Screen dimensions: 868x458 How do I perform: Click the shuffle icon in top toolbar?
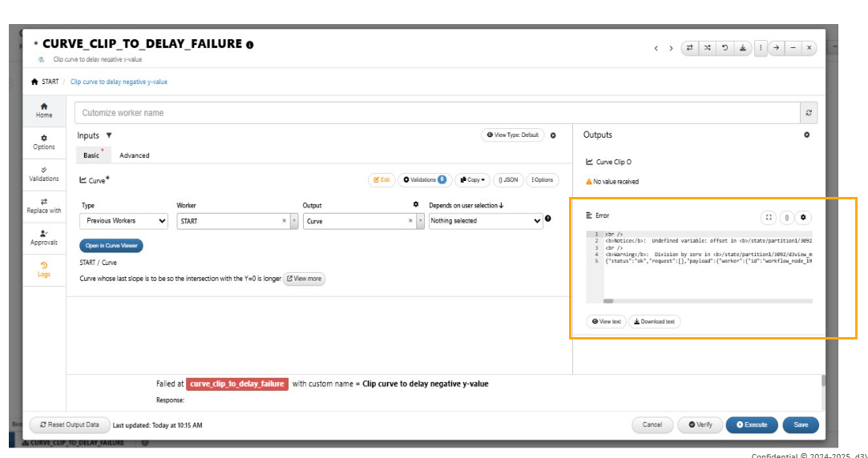click(707, 48)
